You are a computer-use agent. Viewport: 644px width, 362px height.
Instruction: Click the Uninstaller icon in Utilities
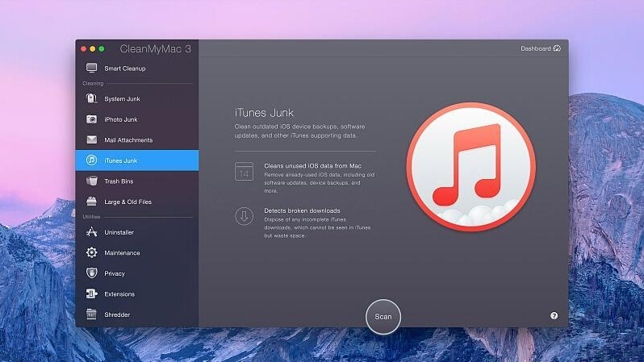tap(91, 232)
